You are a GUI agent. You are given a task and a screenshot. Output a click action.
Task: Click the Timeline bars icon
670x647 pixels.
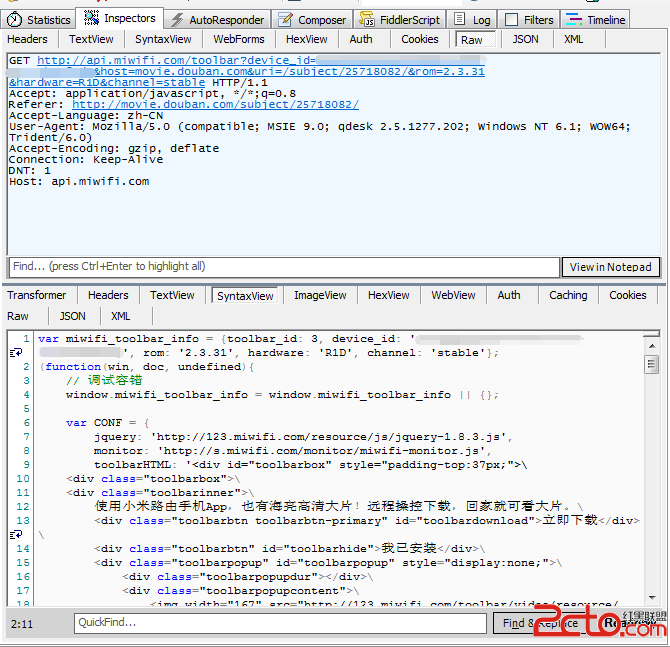point(573,20)
